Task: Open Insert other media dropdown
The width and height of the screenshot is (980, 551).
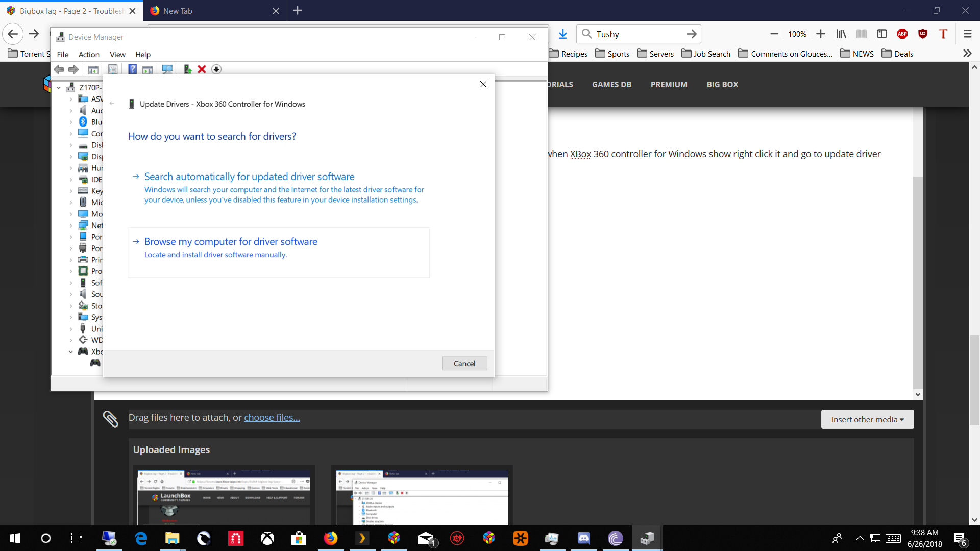Action: pyautogui.click(x=867, y=419)
